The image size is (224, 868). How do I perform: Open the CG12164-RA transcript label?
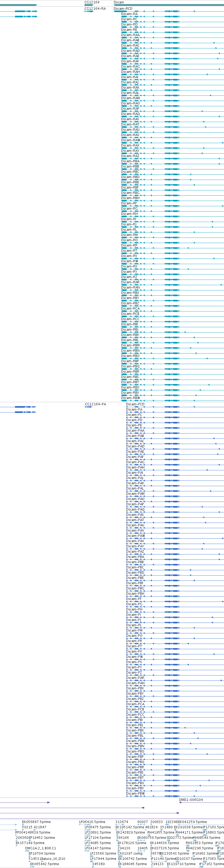pos(95,9)
